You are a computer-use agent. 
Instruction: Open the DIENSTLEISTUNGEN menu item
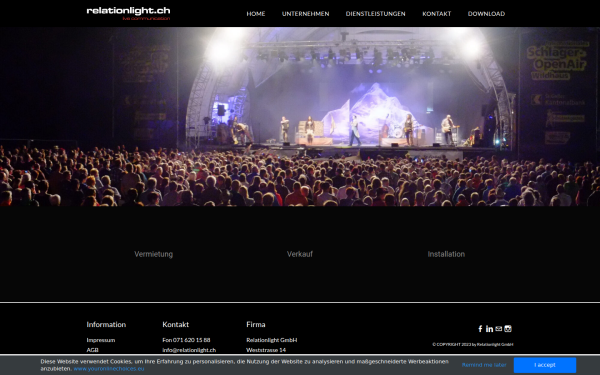375,14
